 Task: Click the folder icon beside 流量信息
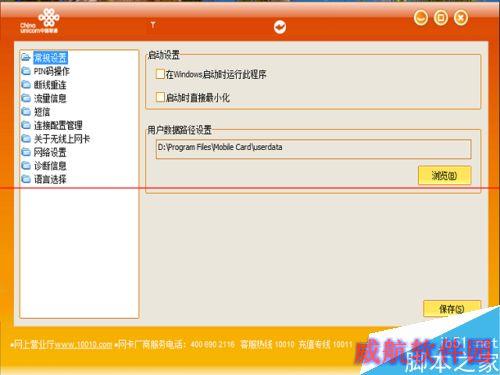(x=26, y=98)
